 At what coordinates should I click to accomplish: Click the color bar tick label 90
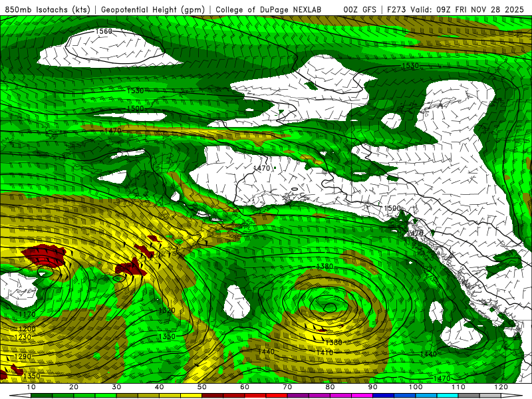(373, 387)
